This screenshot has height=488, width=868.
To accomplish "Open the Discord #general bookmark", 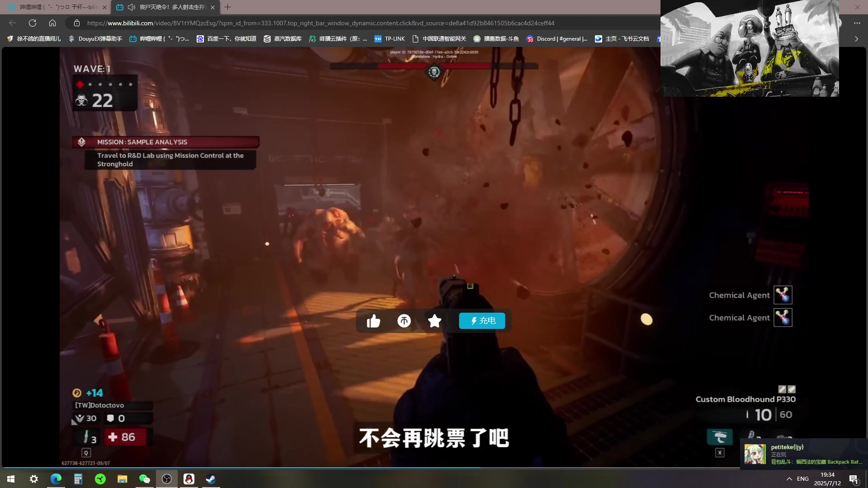I will coord(557,39).
